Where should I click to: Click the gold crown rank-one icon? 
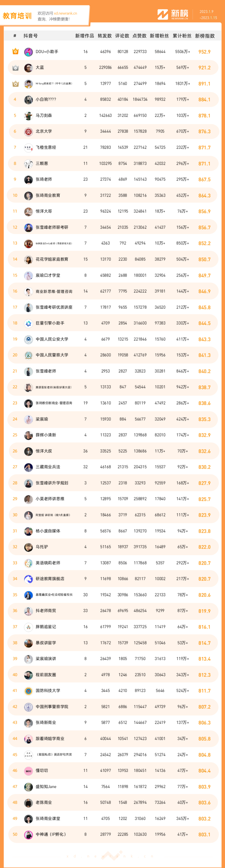pos(15,52)
